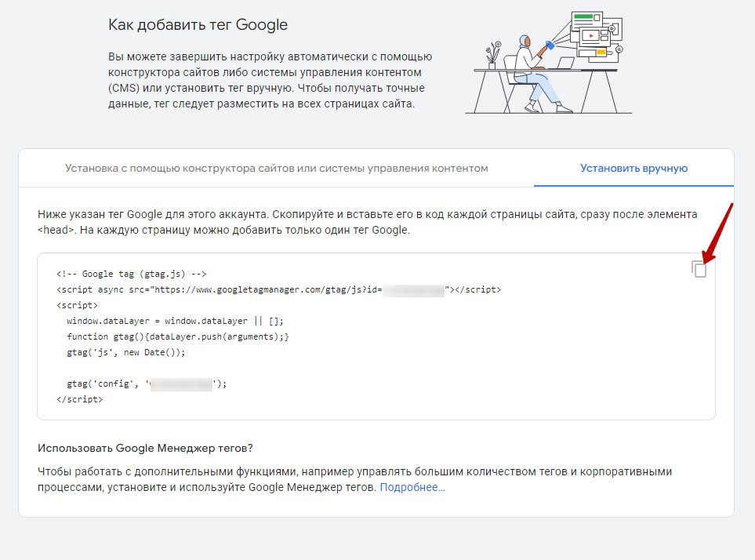Image resolution: width=755 pixels, height=560 pixels.
Task: Click the intro paragraph "Вы можете завершить настройку"
Action: tap(270, 80)
